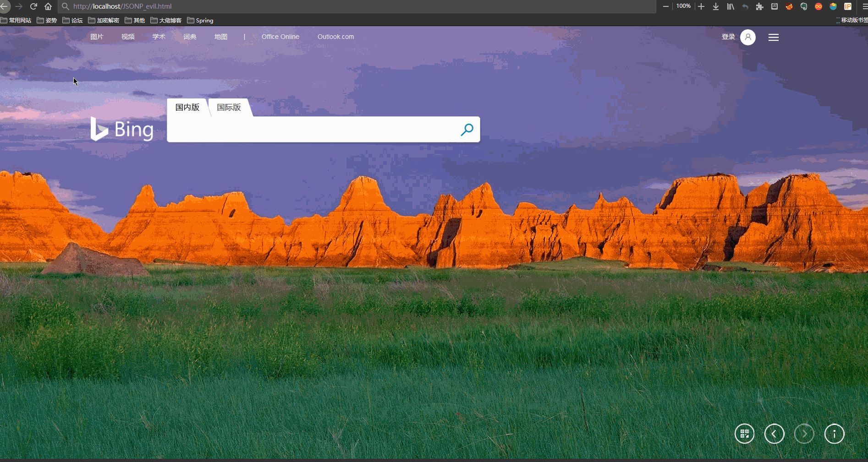Open the 词典 dictionary link

point(190,37)
